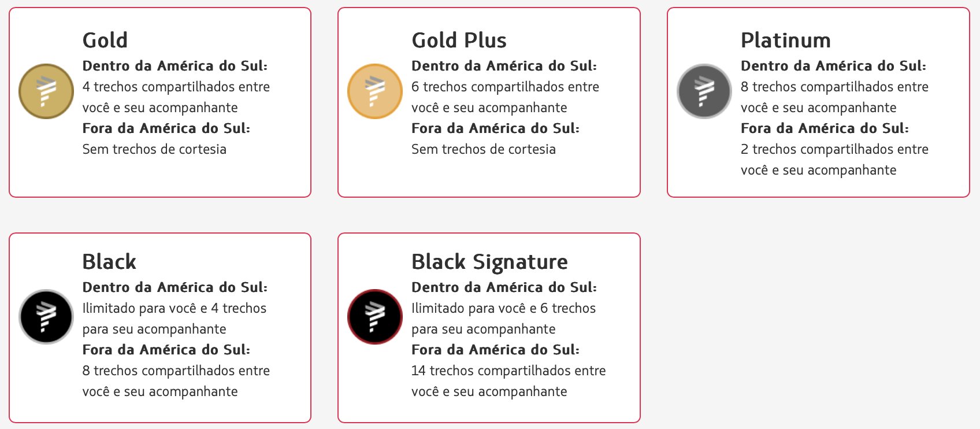
Task: Click the Gold Plus tier badge icon
Action: pyautogui.click(x=375, y=91)
